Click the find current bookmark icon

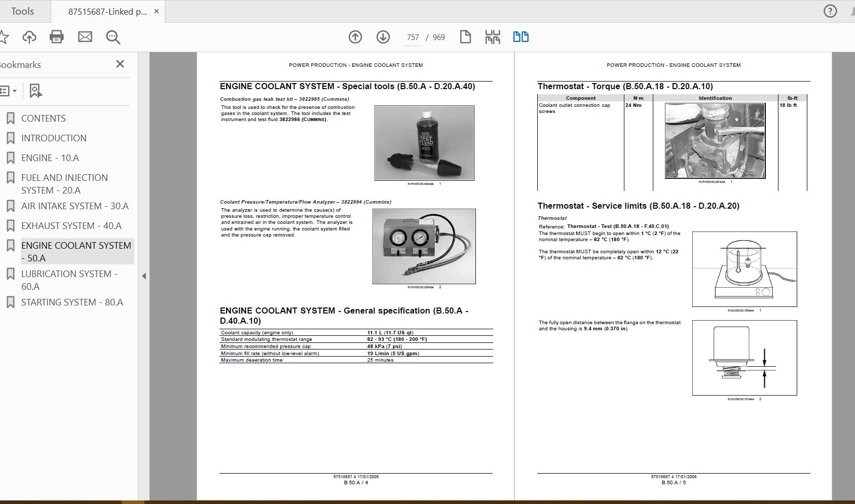pyautogui.click(x=35, y=91)
